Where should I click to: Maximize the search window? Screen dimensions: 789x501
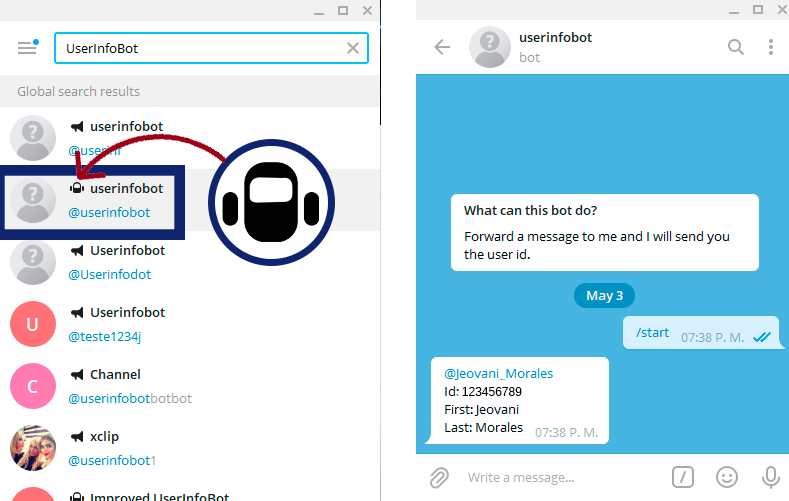(x=343, y=11)
